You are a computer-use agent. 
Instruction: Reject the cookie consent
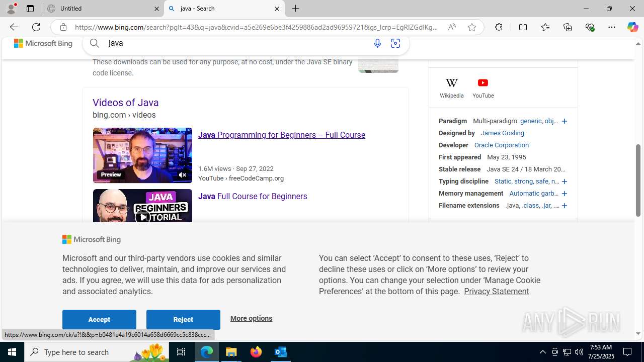(183, 320)
